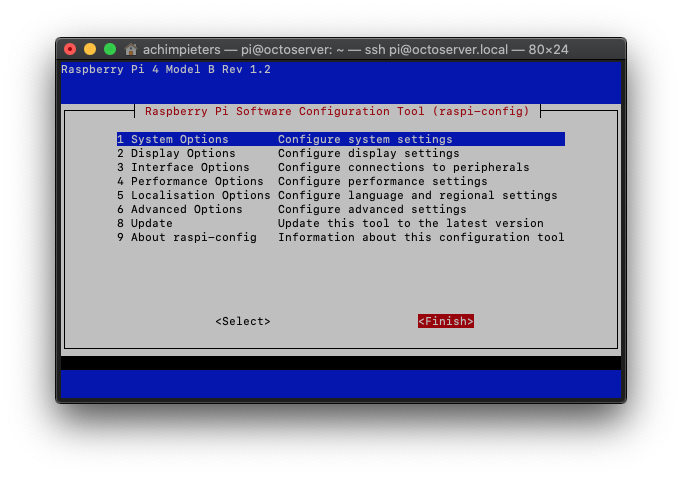
Task: Minimize the terminal using the yellow button
Action: coord(90,49)
